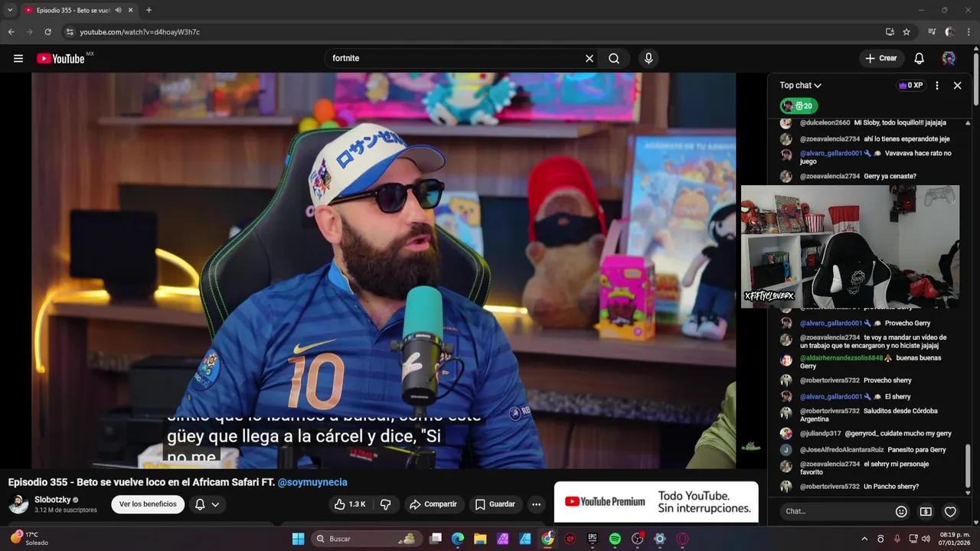Viewport: 980px width, 551px height.
Task: Open Super Chat dollar icon
Action: coord(926,511)
